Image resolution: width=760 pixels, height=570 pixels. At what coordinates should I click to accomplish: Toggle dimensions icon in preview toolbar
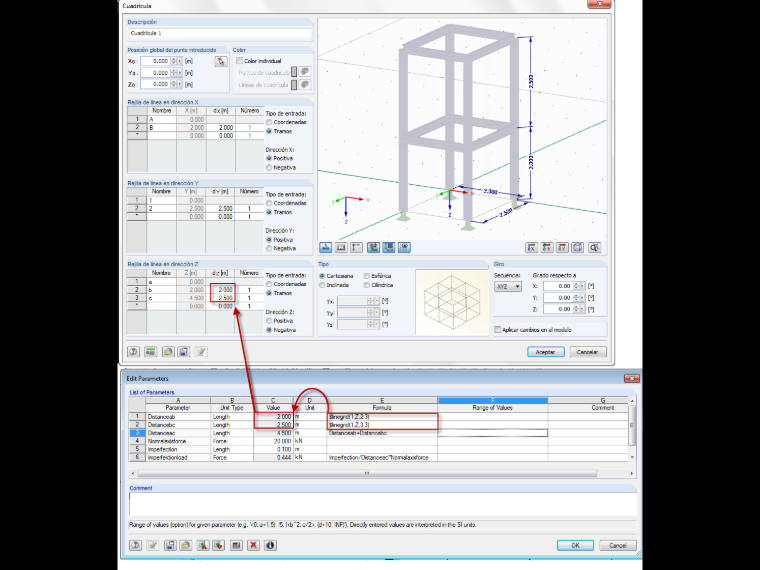point(357,248)
